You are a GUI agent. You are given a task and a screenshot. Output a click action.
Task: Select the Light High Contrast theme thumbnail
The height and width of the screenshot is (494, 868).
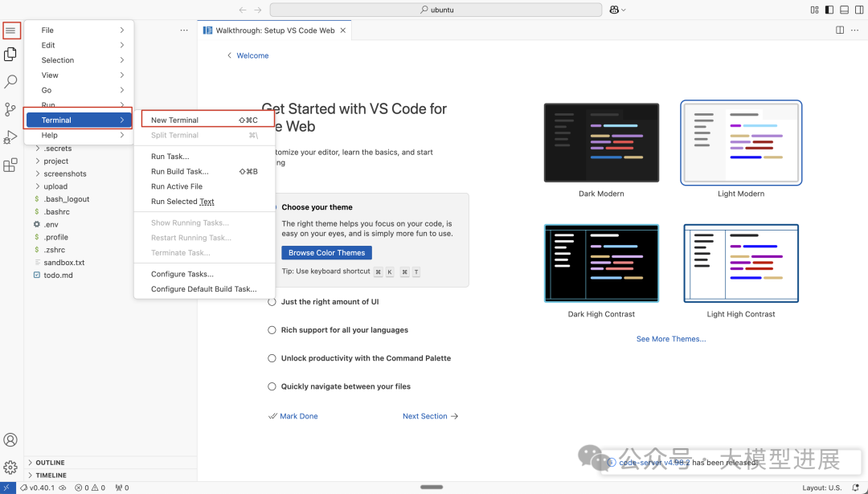pyautogui.click(x=741, y=263)
